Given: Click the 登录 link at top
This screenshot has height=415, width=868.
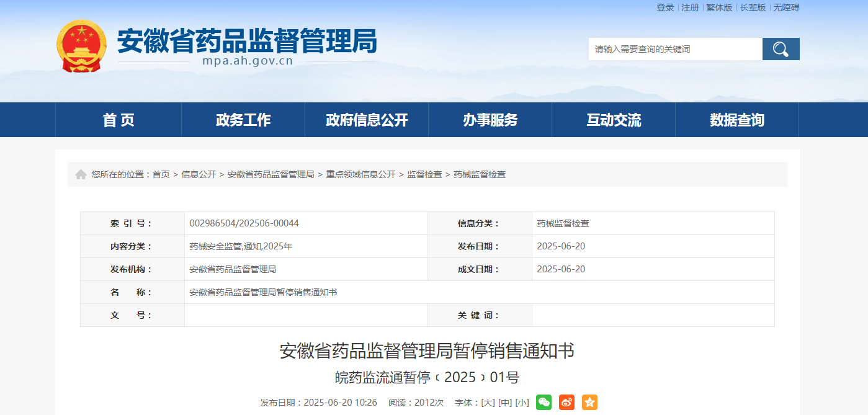Looking at the screenshot, I should (665, 7).
